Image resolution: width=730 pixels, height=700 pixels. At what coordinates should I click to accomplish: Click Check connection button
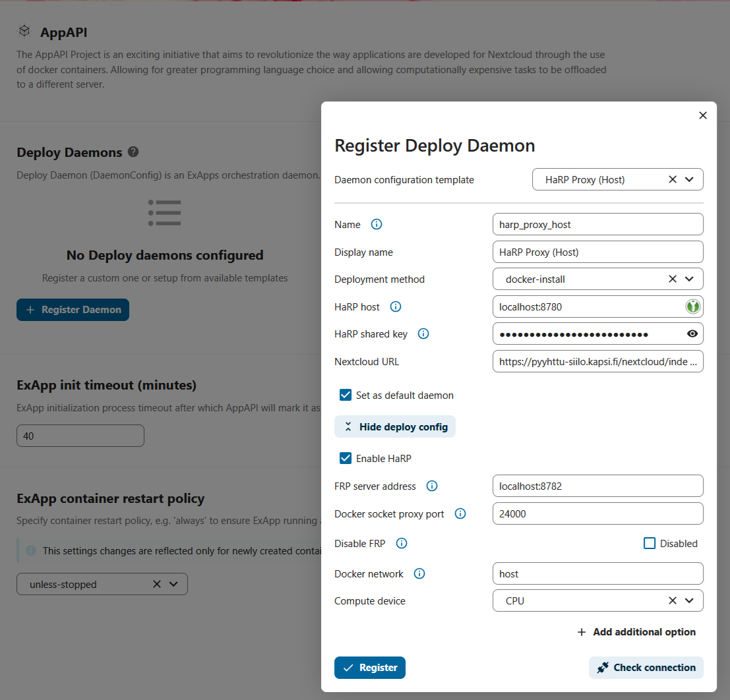[646, 668]
